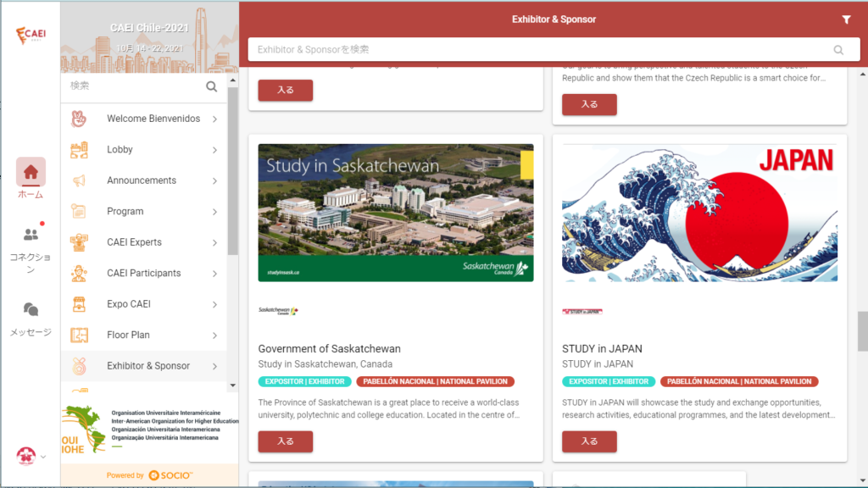The image size is (868, 488).
Task: Open the Connections (コネクション) icon
Action: [x=31, y=235]
